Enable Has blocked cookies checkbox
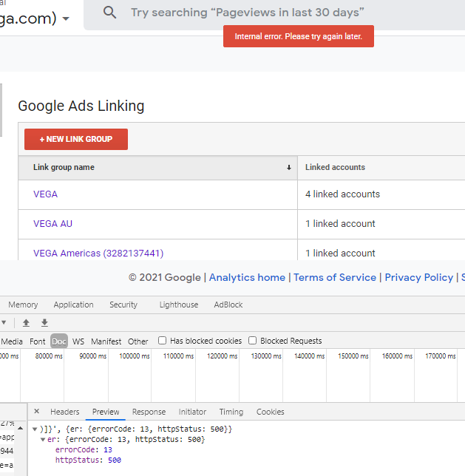Image resolution: width=465 pixels, height=476 pixels. click(x=163, y=341)
